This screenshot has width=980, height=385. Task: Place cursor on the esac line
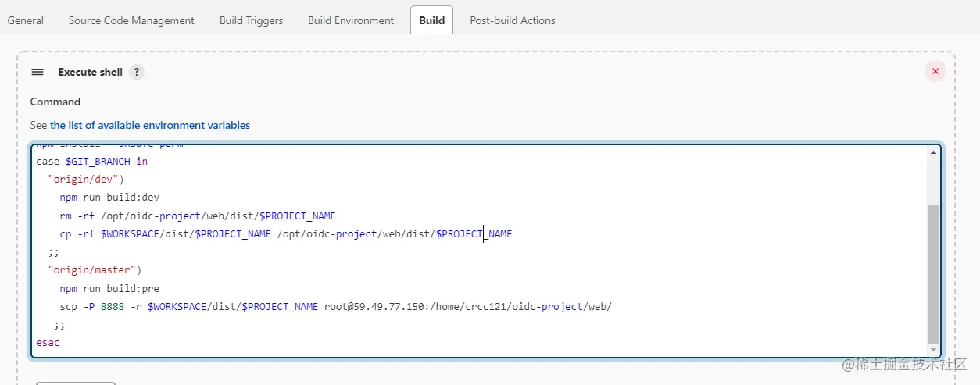click(48, 343)
